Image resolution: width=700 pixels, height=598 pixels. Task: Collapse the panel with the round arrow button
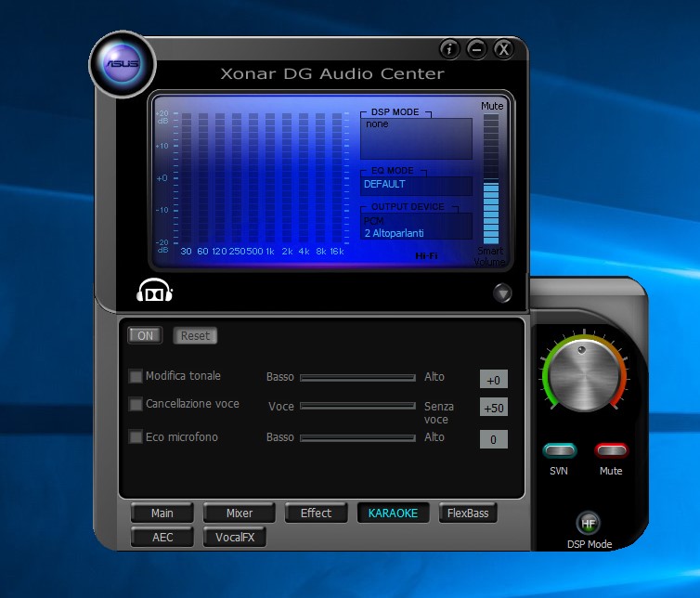(x=502, y=293)
